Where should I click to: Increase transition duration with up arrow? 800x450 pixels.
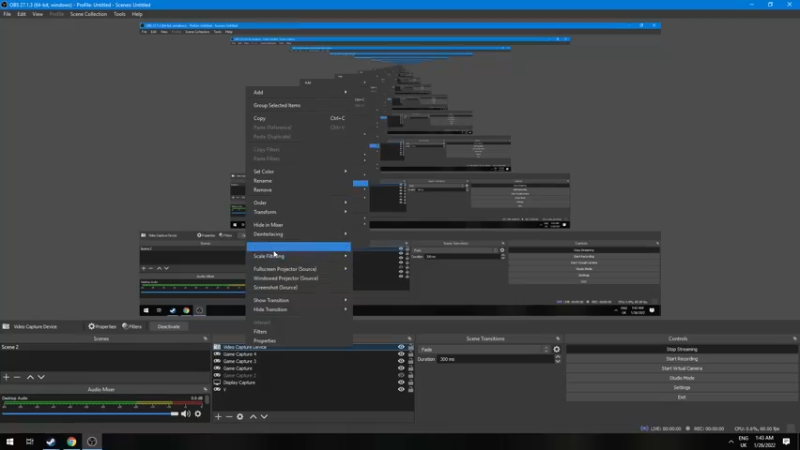click(558, 357)
